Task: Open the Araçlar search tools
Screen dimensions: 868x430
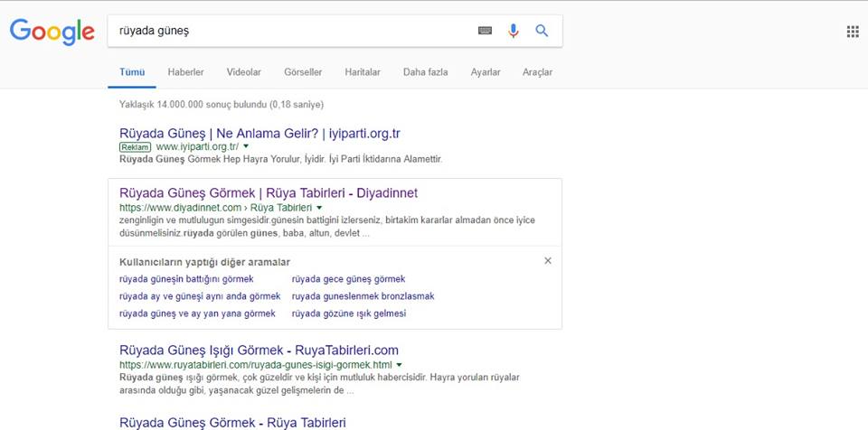Action: click(537, 72)
